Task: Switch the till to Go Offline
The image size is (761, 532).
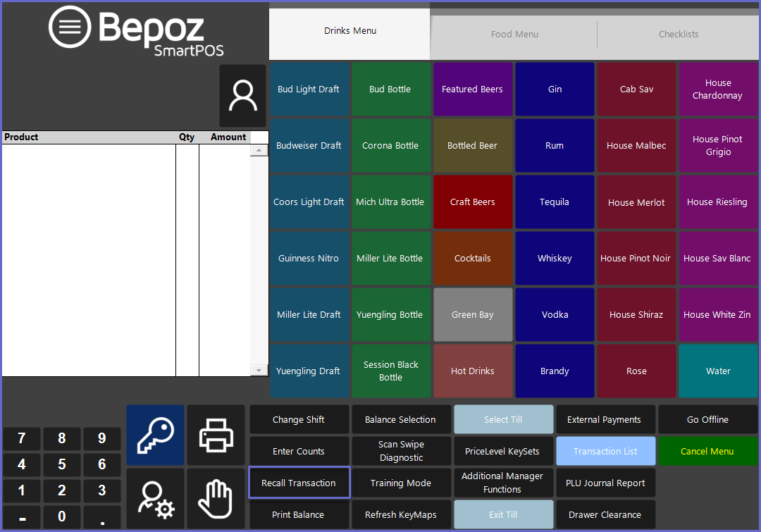Action: pos(707,420)
